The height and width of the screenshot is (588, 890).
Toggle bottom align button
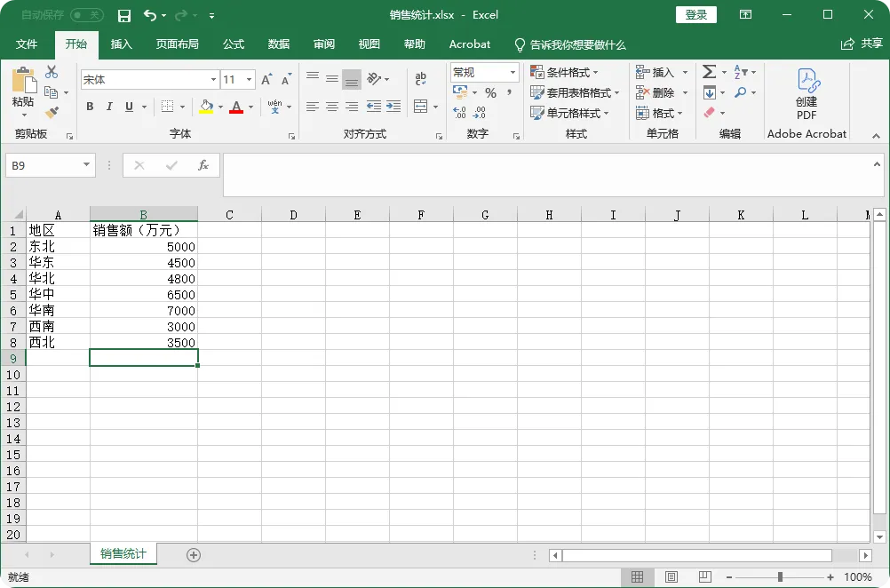tap(352, 79)
